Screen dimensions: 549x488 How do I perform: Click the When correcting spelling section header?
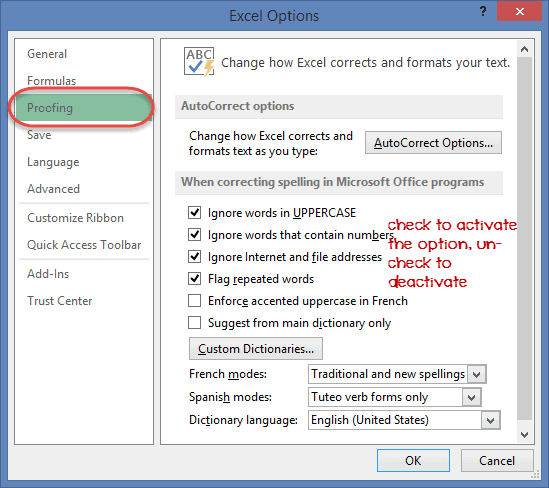339,182
